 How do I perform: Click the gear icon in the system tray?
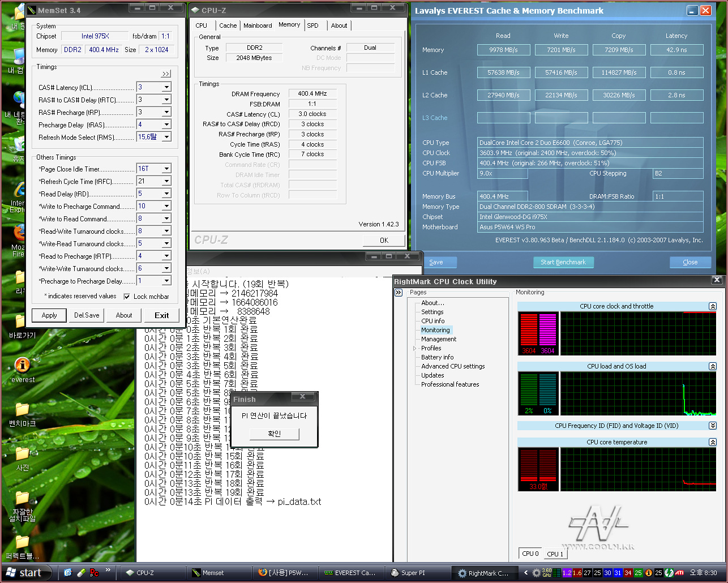point(536,572)
